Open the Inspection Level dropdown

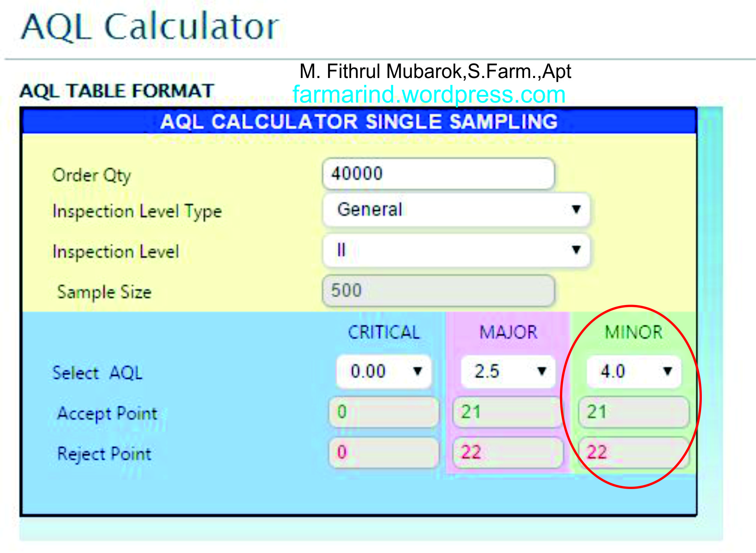[x=456, y=250]
